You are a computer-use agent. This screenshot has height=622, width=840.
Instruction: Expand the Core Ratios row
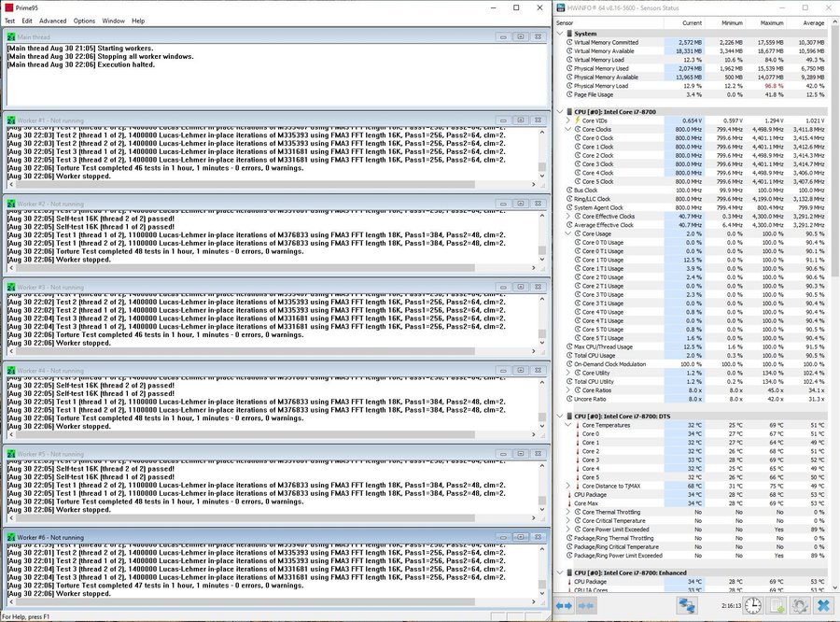(568, 390)
